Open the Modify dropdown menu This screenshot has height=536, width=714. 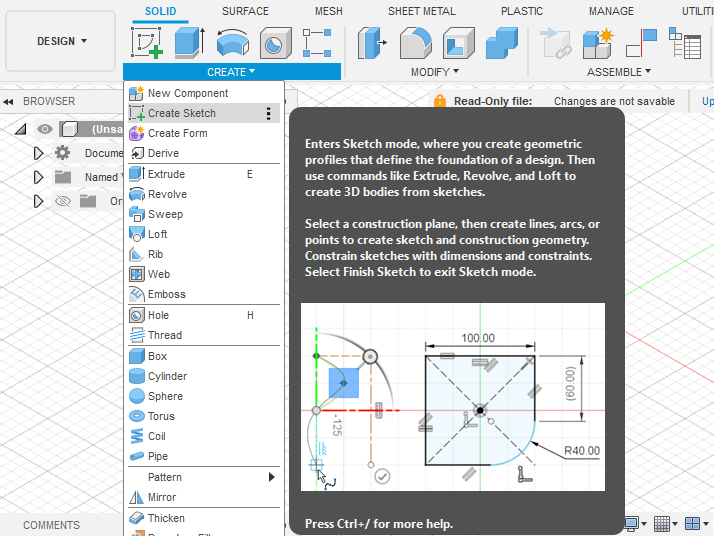coord(435,72)
